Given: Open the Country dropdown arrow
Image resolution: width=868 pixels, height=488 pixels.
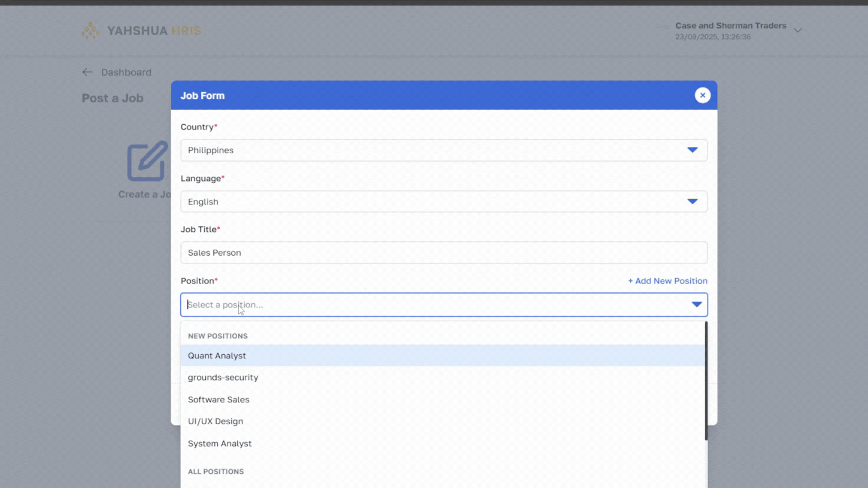Looking at the screenshot, I should click(692, 150).
